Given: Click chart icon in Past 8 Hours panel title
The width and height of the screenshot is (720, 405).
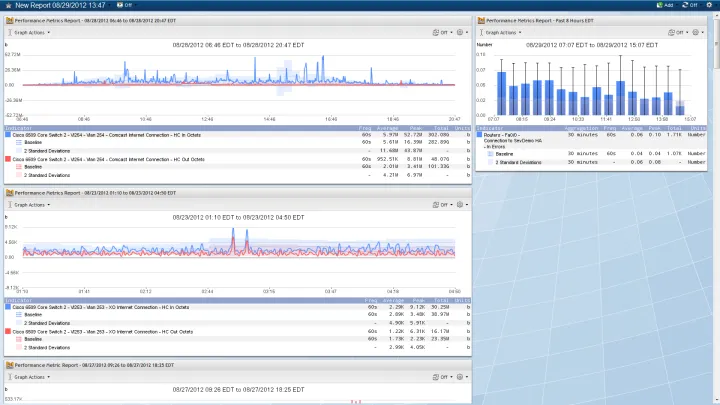Looking at the screenshot, I should (481, 20).
